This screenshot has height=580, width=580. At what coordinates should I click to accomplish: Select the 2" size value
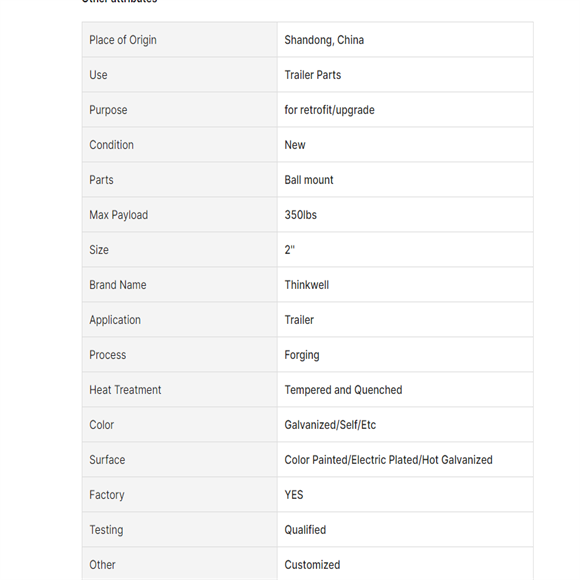pos(290,250)
